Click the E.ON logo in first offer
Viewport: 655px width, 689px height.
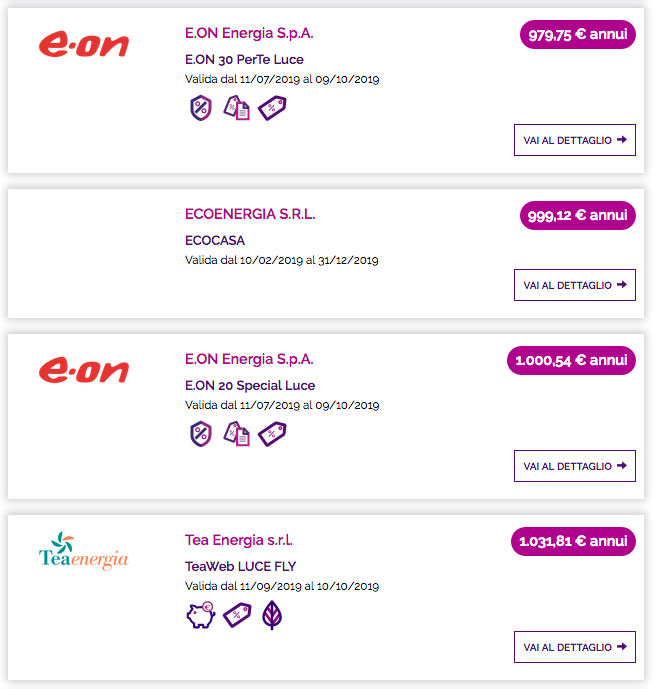tap(84, 44)
